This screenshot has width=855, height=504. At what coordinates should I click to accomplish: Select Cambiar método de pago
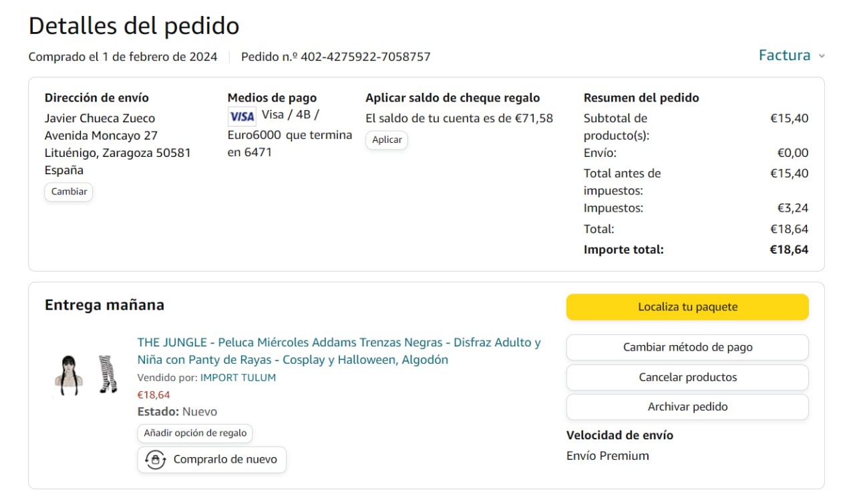[687, 347]
